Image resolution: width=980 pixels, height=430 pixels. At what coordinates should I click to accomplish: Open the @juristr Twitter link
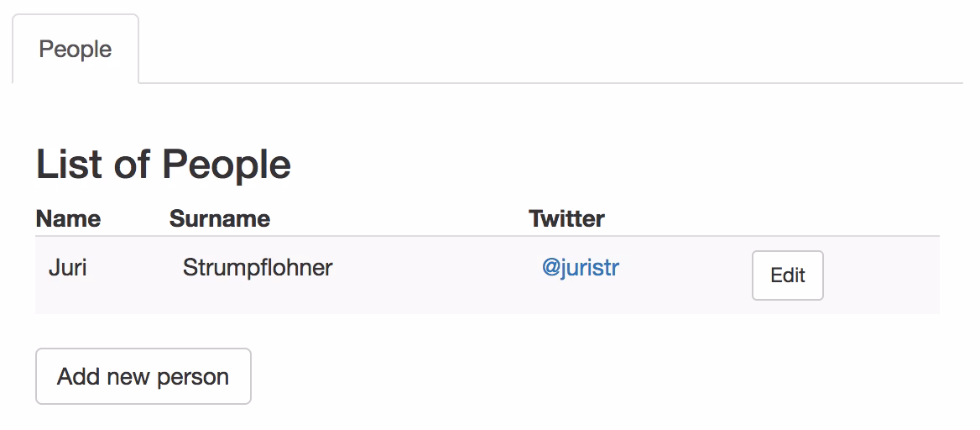pos(581,268)
